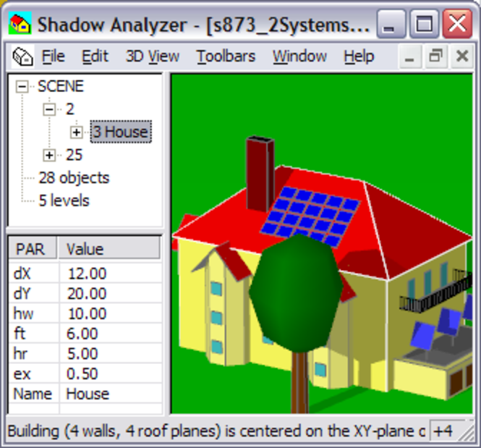Click the 28 objects tree entry
Image resolution: width=481 pixels, height=448 pixels.
point(74,178)
